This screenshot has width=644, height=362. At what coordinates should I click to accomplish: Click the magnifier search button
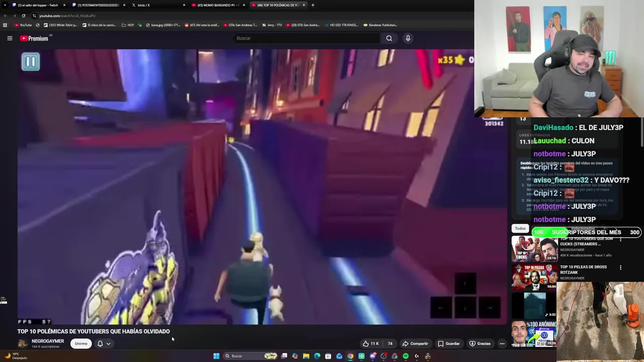click(x=389, y=38)
